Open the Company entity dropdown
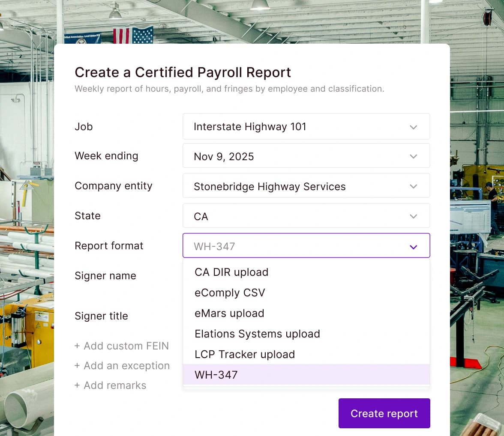The height and width of the screenshot is (436, 504). (x=306, y=186)
